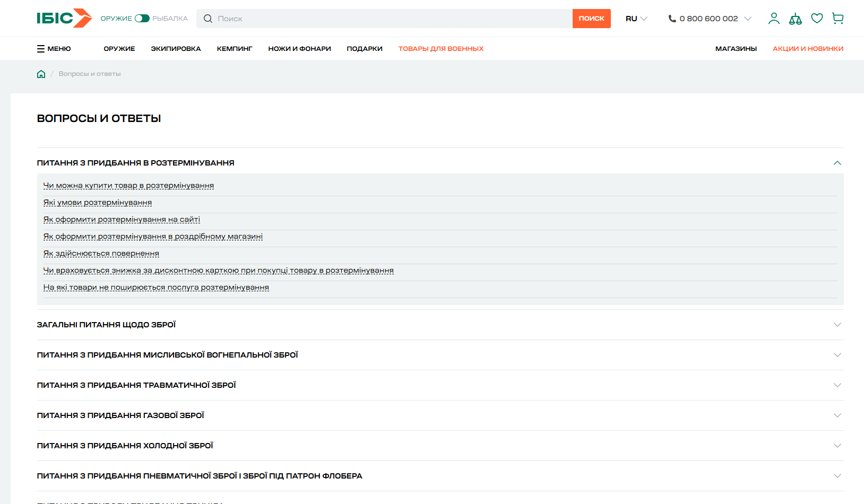
Task: Open the user account icon
Action: [774, 19]
